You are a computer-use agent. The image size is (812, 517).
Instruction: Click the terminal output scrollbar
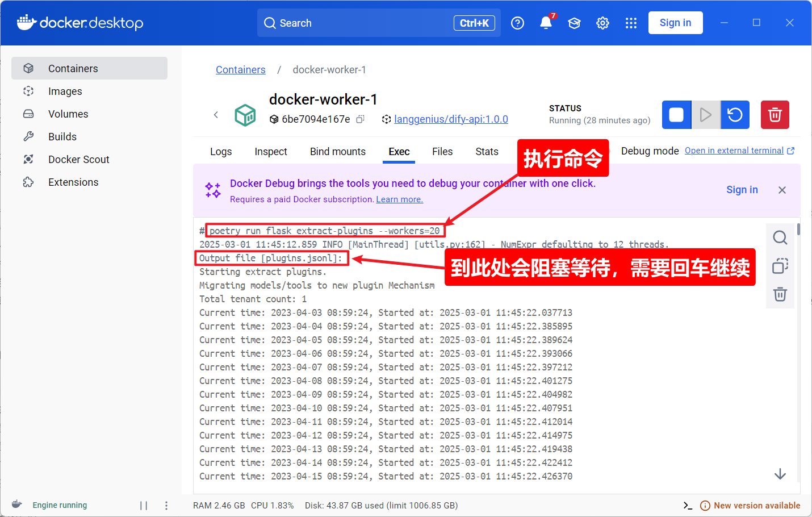[798, 229]
